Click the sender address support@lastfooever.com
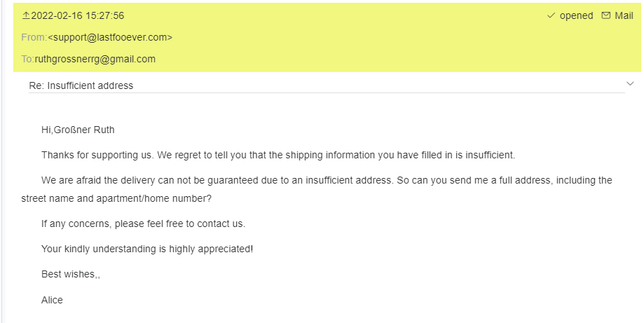The height and width of the screenshot is (323, 644). click(x=110, y=37)
